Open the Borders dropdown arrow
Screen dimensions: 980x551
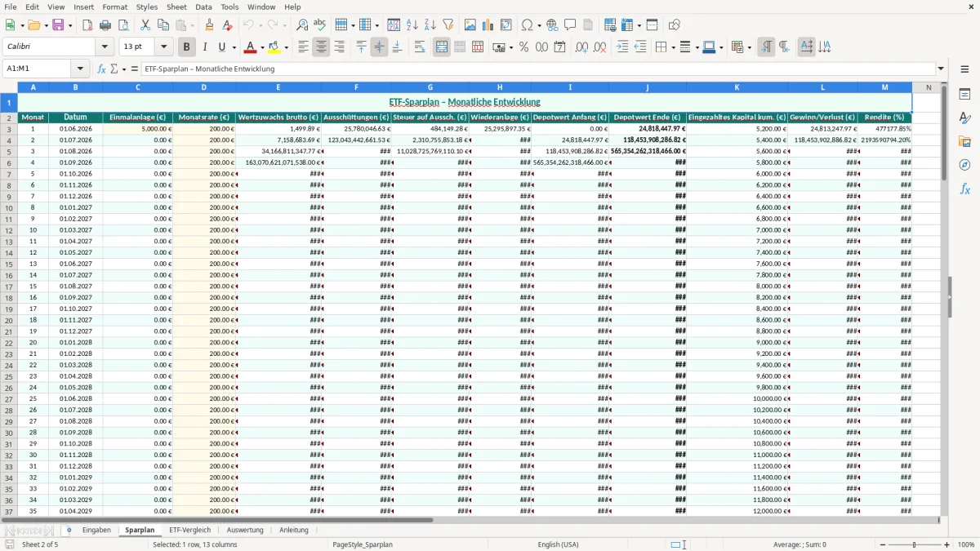point(672,47)
